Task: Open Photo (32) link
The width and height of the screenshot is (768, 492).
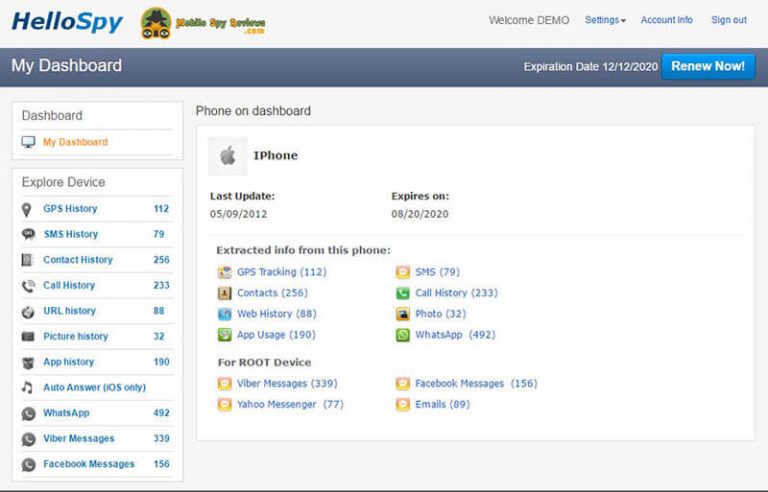Action: 441,314
